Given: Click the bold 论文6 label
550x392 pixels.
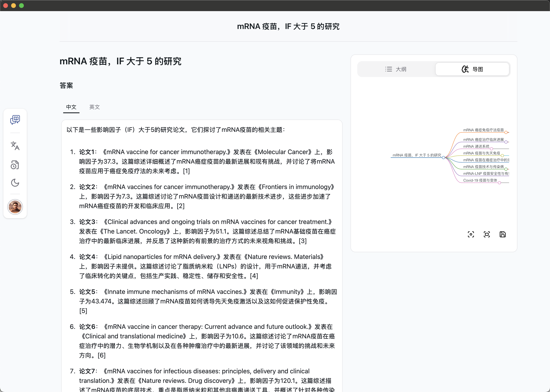Looking at the screenshot, I should pos(87,327).
